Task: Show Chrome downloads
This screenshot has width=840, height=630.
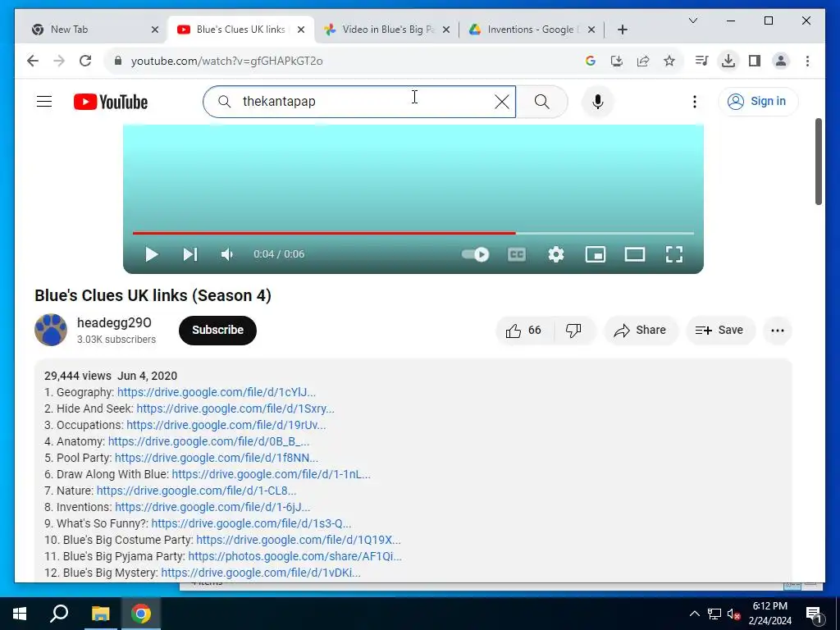Action: [728, 61]
